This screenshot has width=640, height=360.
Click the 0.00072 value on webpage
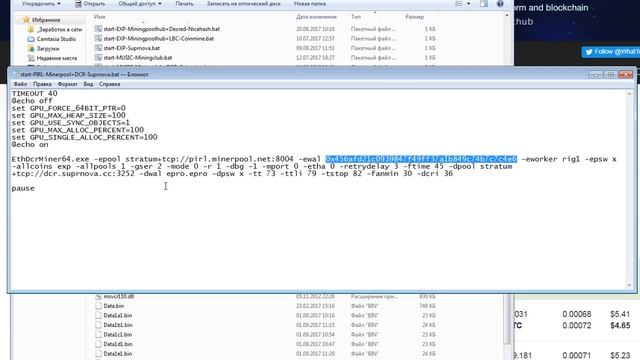(577, 325)
